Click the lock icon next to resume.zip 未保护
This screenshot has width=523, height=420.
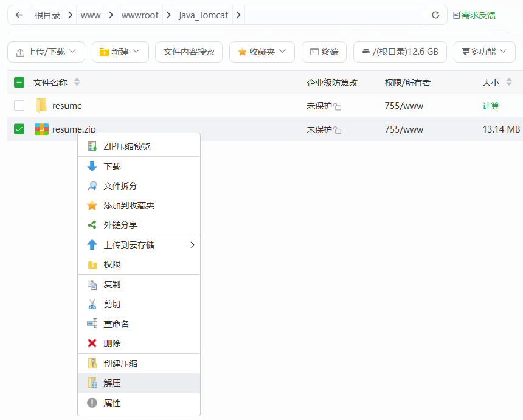pos(338,129)
